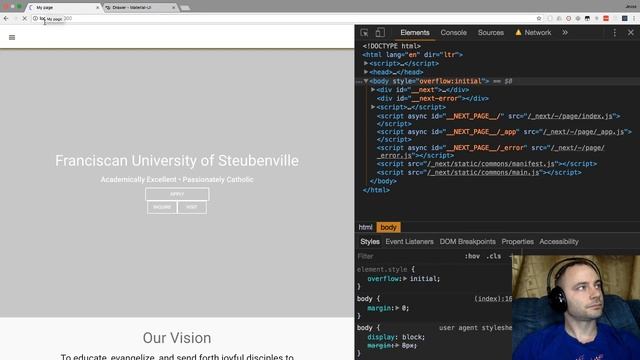Image resolution: width=640 pixels, height=360 pixels.
Task: Open the main.js script source link
Action: point(483,173)
